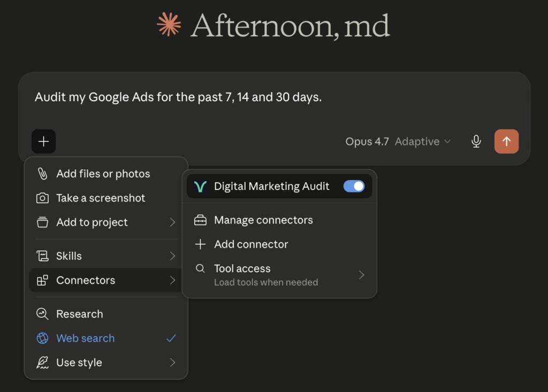The image size is (548, 392).
Task: Open the Skills menu entry
Action: [106, 256]
